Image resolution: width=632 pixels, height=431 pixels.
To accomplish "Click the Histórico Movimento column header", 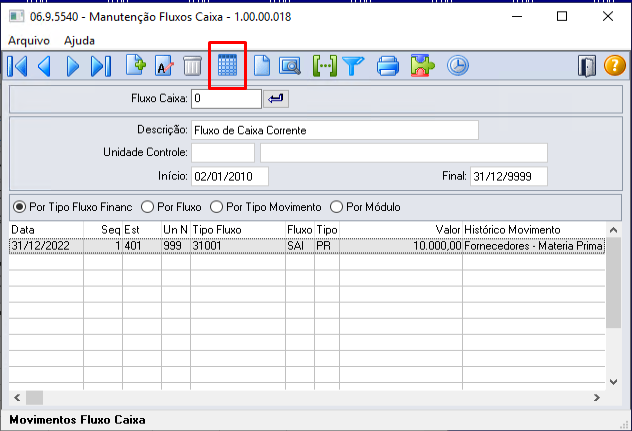I will click(534, 230).
